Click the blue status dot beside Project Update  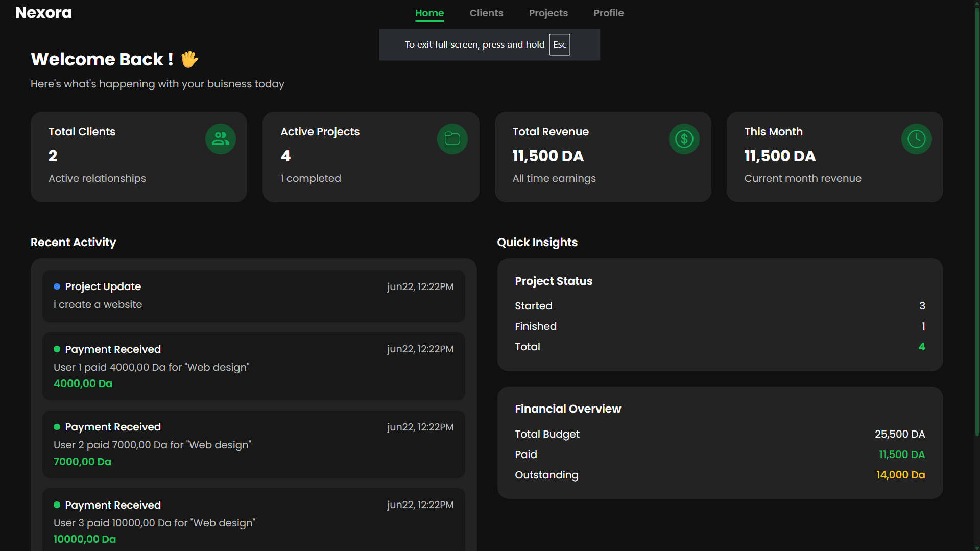pos(57,286)
